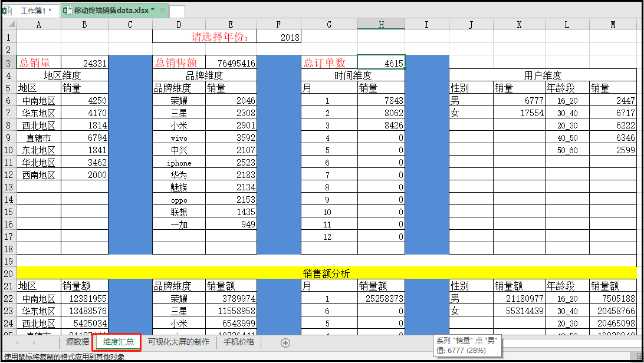This screenshot has width=644, height=363.
Task: Select the month 12 cell
Action: click(x=330, y=237)
